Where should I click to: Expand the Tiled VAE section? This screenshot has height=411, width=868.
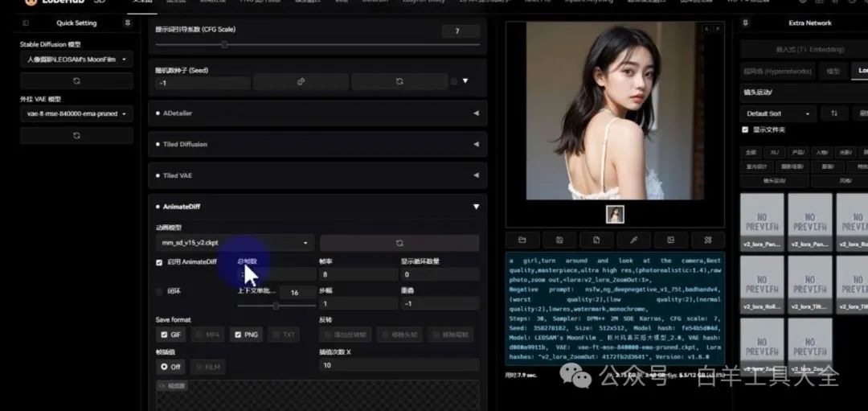click(x=317, y=175)
